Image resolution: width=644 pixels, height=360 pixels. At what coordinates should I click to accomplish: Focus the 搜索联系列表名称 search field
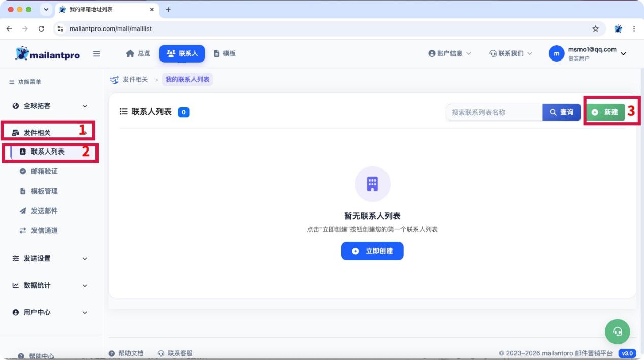(x=494, y=112)
